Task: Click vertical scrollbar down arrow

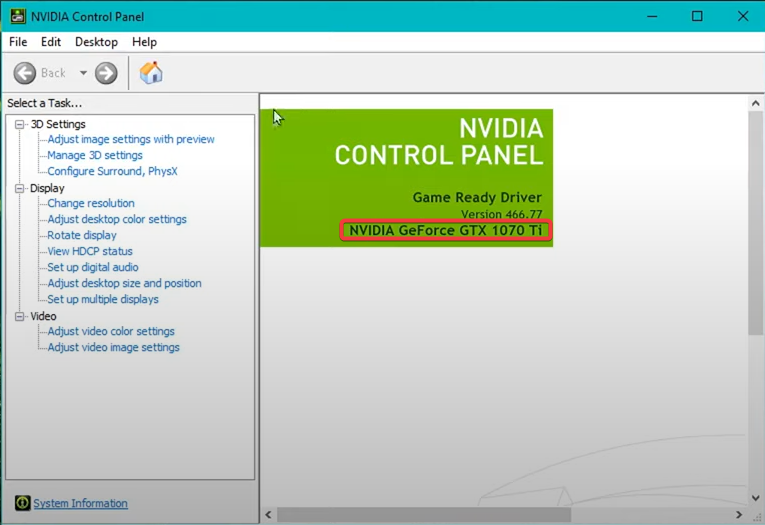Action: click(755, 498)
